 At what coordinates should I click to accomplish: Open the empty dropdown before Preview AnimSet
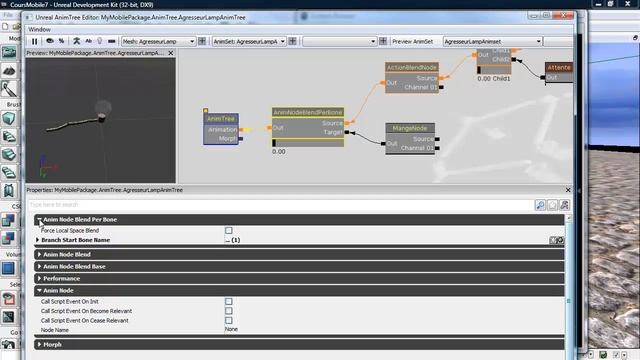[x=340, y=42]
